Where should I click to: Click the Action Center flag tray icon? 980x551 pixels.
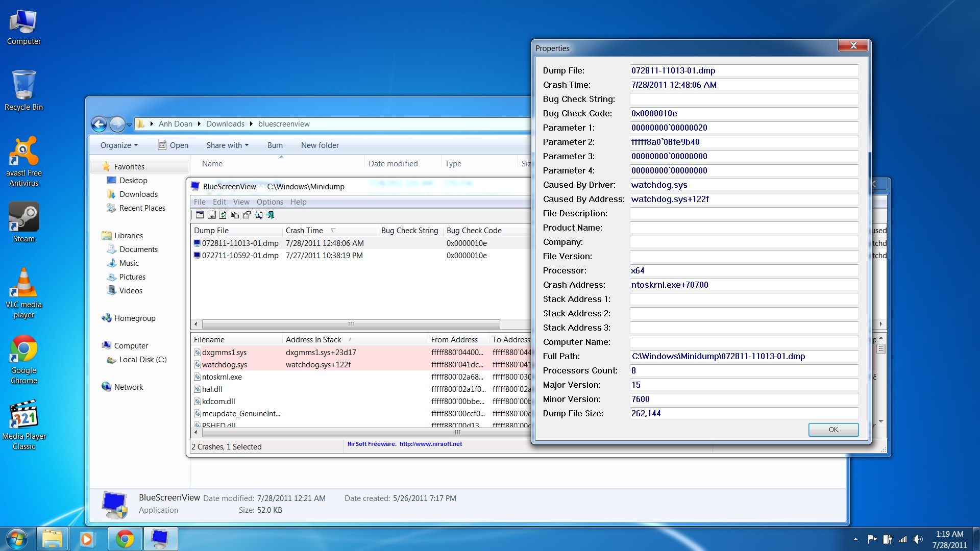[x=872, y=539]
